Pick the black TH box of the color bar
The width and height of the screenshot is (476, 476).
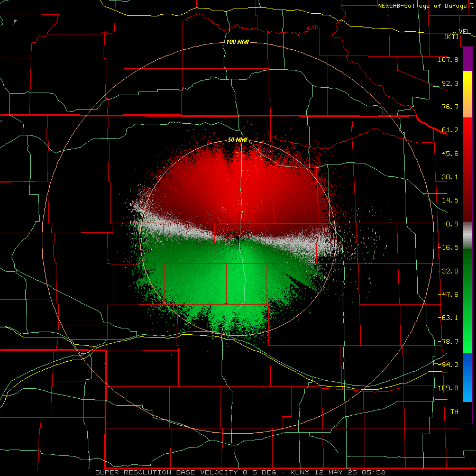(467, 412)
